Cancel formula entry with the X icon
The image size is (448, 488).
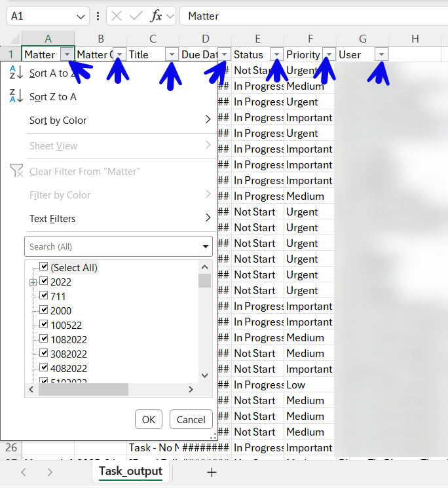(117, 16)
